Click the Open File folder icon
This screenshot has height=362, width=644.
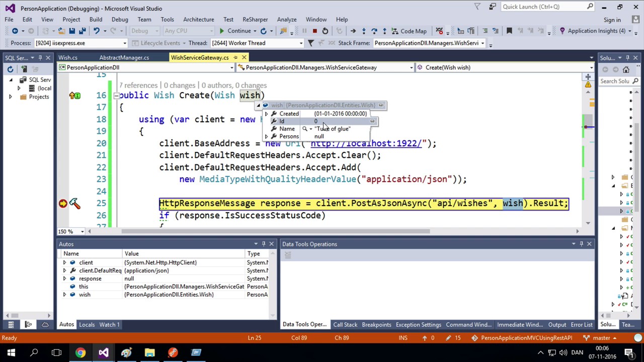click(61, 31)
